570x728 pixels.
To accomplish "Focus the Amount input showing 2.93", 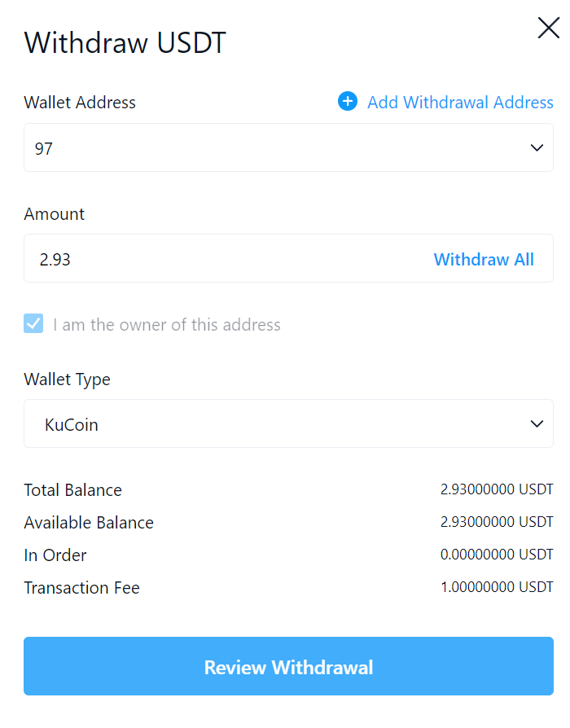I will point(220,259).
